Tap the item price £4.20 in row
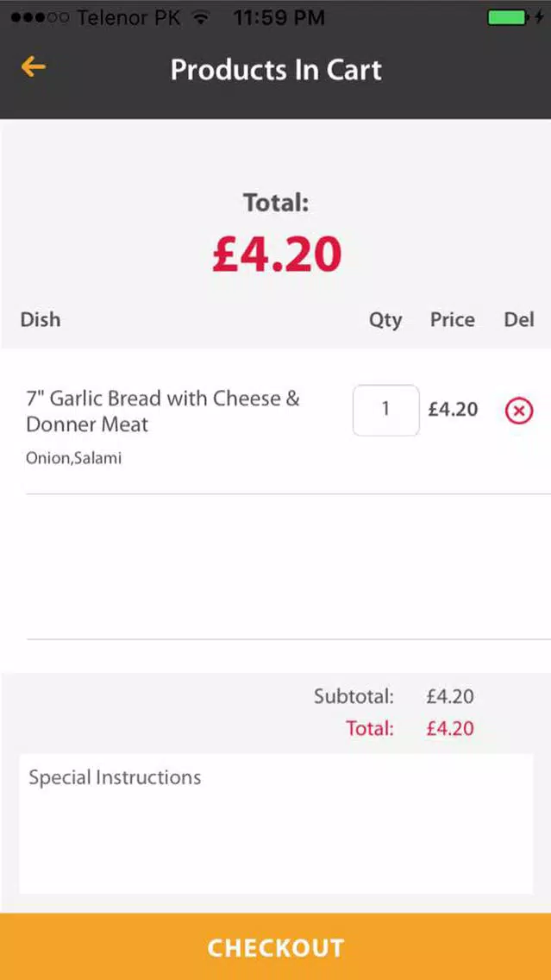The height and width of the screenshot is (980, 551). point(453,410)
